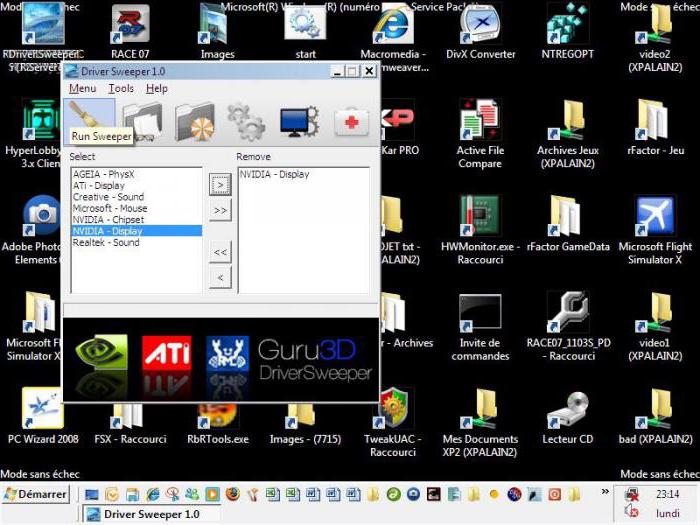Click the grey gears toolbar icon
This screenshot has height=525, width=700.
[x=245, y=122]
